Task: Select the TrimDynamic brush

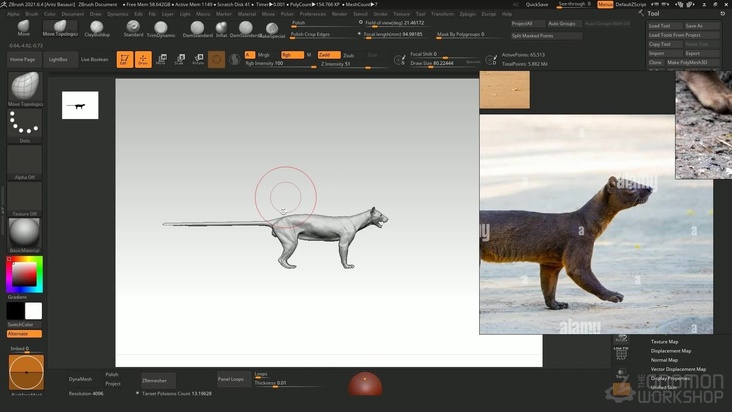Action: [x=160, y=27]
